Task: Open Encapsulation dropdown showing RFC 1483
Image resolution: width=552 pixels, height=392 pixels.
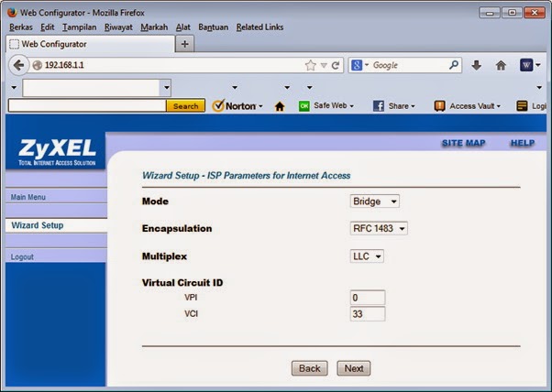Action: (x=379, y=229)
